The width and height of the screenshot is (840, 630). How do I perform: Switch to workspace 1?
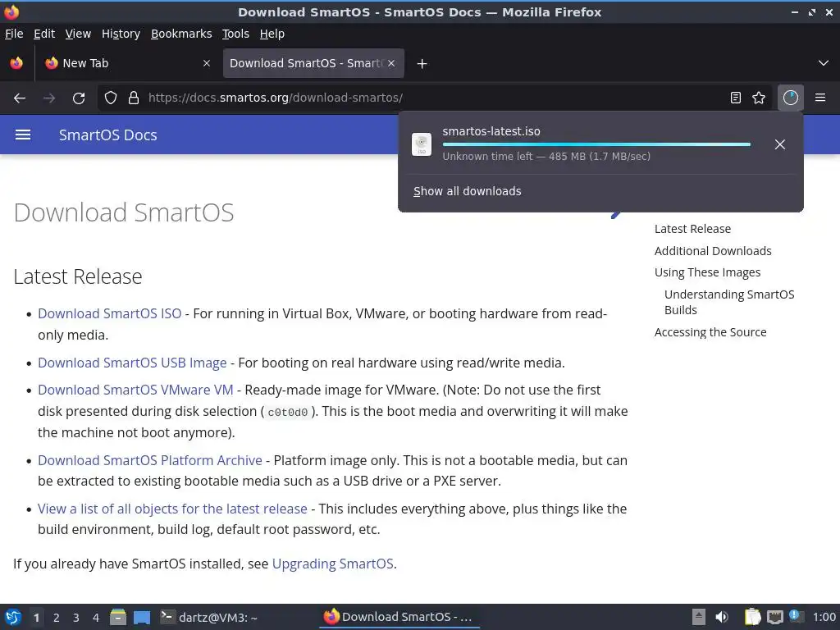point(36,618)
